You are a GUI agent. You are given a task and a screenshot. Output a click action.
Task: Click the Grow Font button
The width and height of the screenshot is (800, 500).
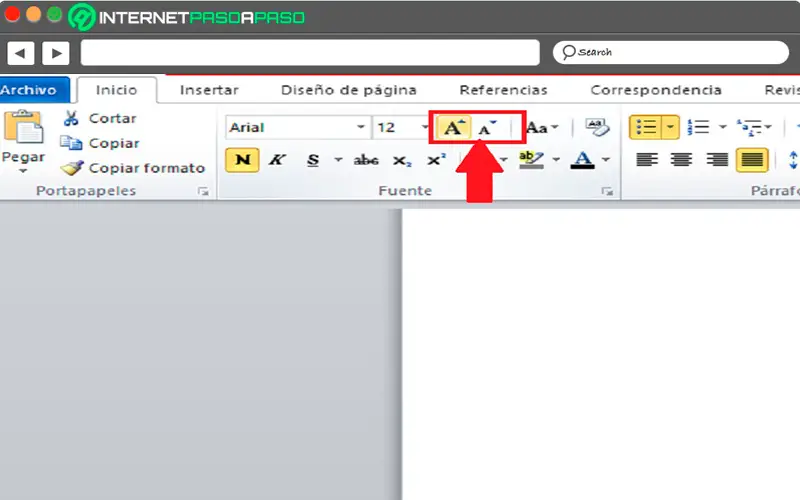click(453, 128)
